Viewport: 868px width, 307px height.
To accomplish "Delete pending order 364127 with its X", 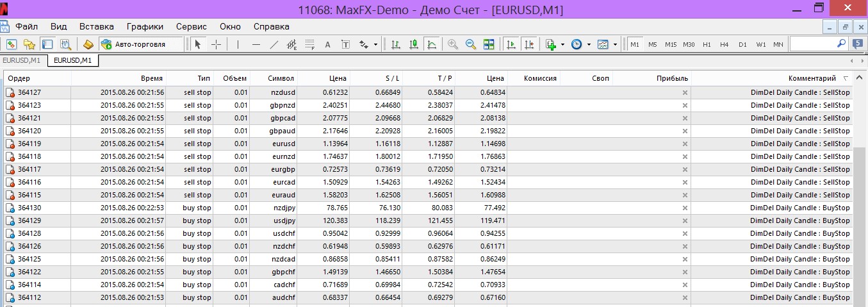I will (x=685, y=92).
